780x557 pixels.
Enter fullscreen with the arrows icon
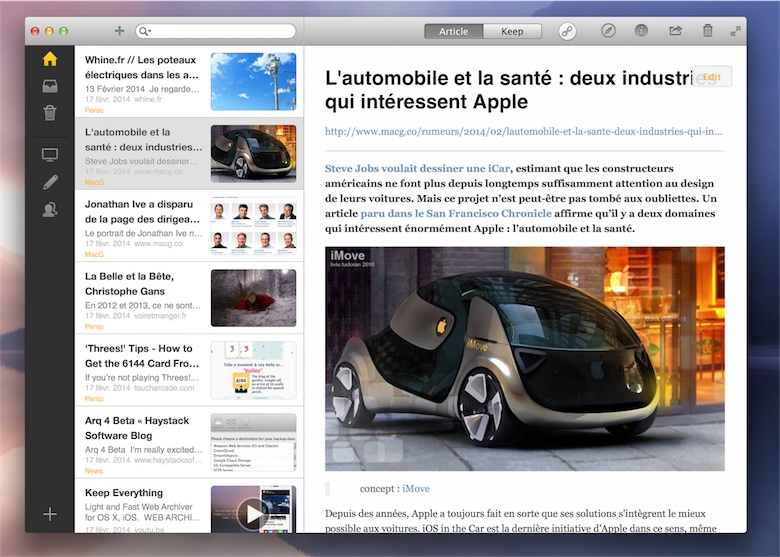pos(736,31)
